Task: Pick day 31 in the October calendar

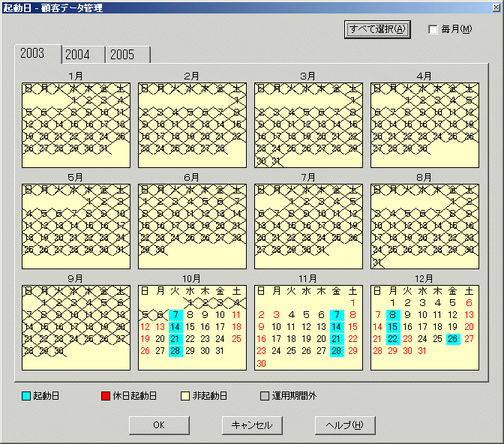Action: tap(220, 351)
